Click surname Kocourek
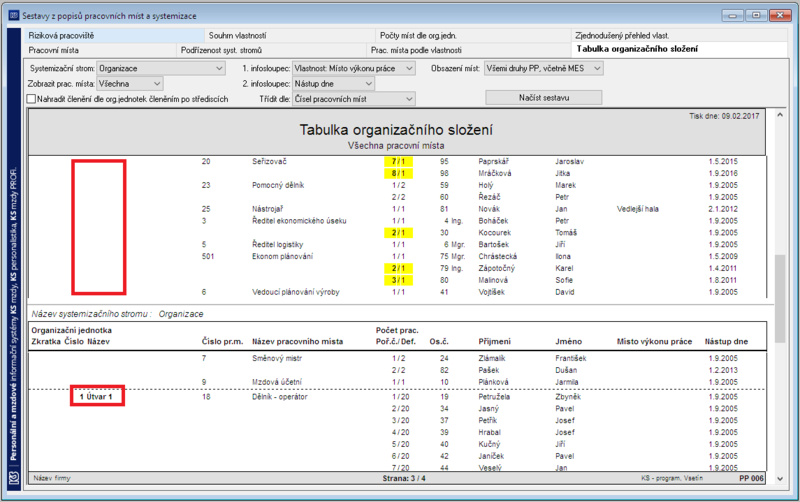Viewport: 800px width, 502px height. pos(494,233)
